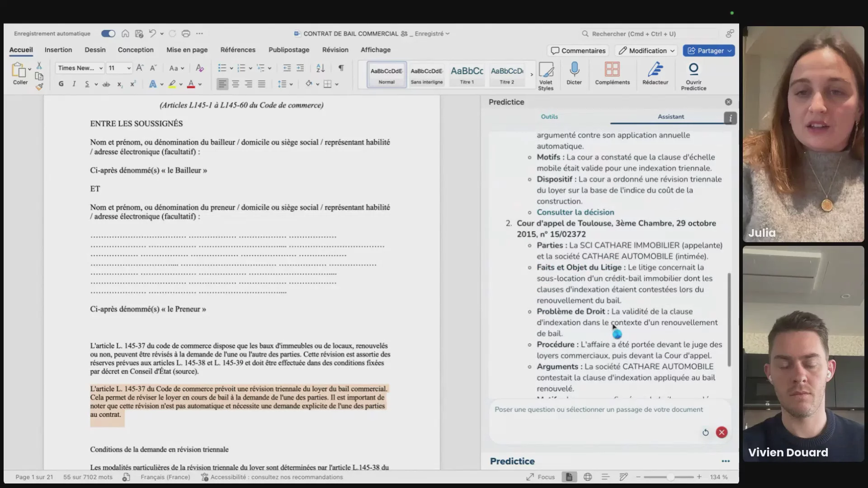Toggle superscript formatting

(133, 84)
